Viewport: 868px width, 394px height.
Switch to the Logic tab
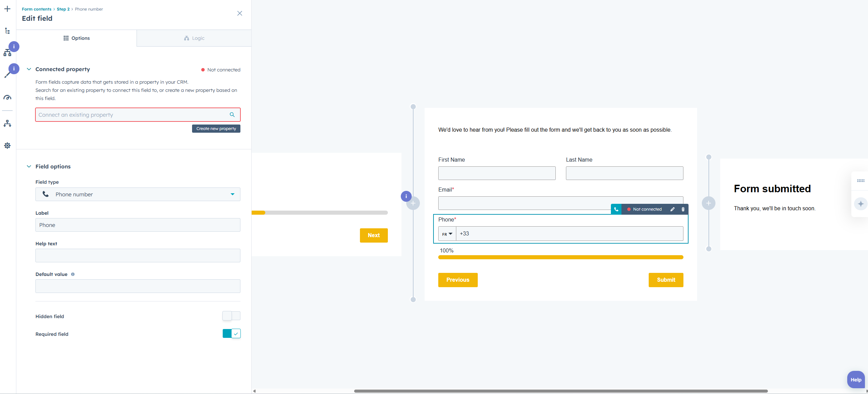click(194, 38)
